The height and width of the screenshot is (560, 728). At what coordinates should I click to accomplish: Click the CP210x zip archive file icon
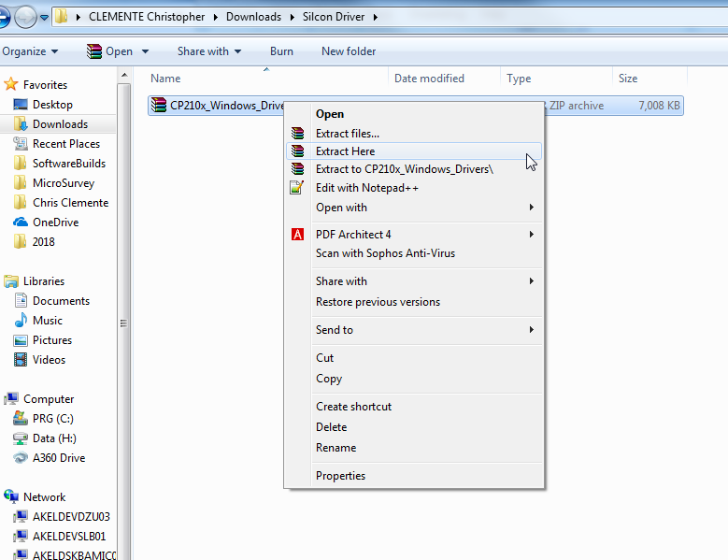(x=159, y=106)
